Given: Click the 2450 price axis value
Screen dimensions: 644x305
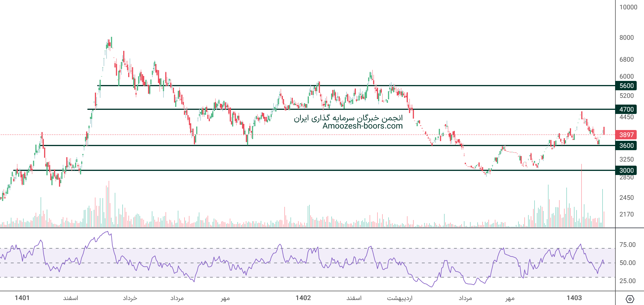Looking at the screenshot, I should click(626, 197).
